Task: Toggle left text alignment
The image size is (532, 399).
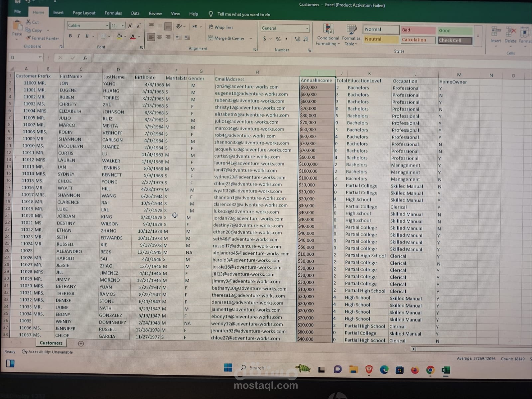Action: click(x=151, y=37)
